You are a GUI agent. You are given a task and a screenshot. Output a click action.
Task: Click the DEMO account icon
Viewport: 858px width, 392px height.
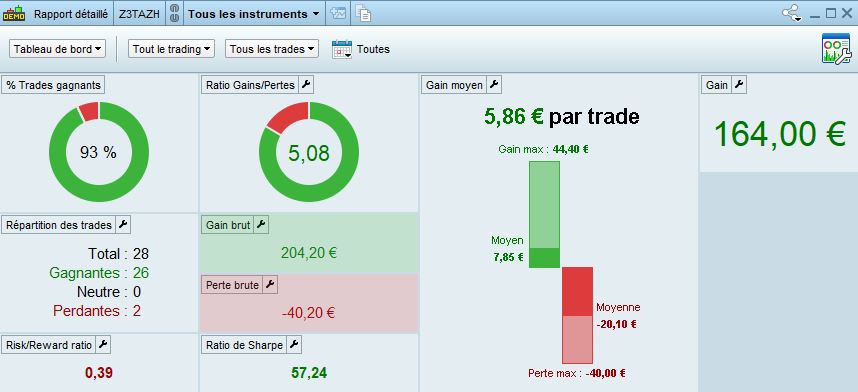click(14, 13)
